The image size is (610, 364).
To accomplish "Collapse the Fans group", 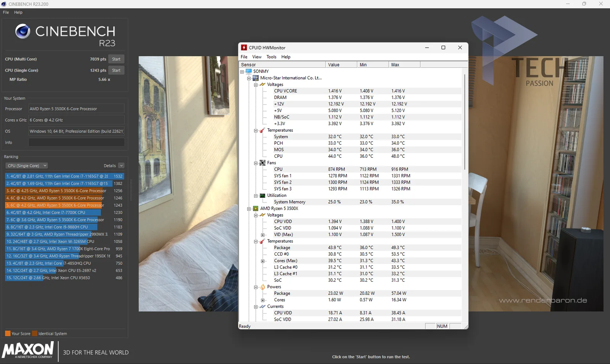I will (256, 163).
